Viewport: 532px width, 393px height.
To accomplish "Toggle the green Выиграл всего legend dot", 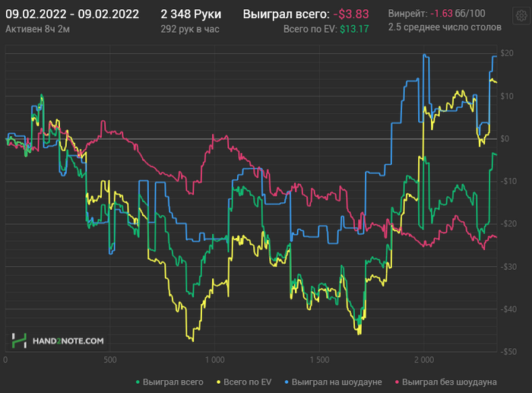I will [x=138, y=382].
